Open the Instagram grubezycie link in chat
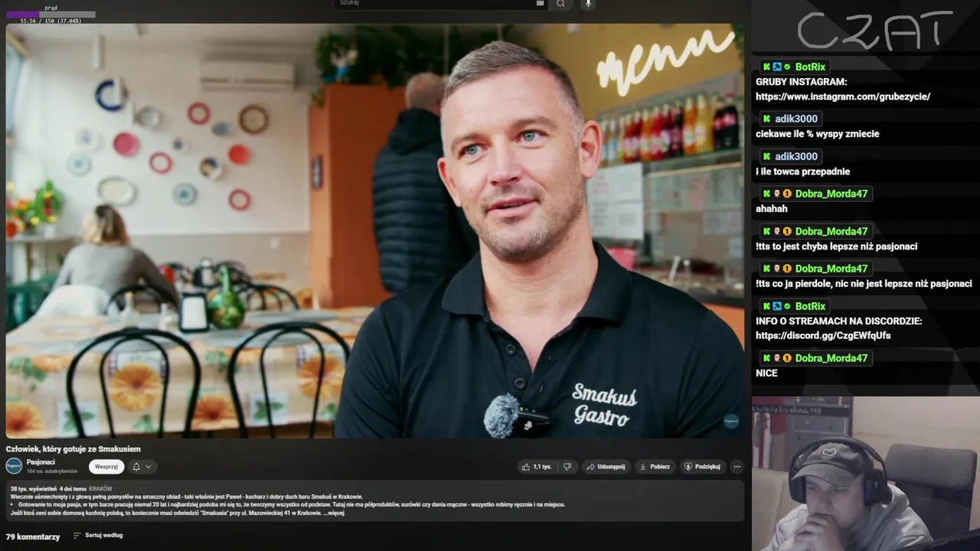 (x=843, y=96)
